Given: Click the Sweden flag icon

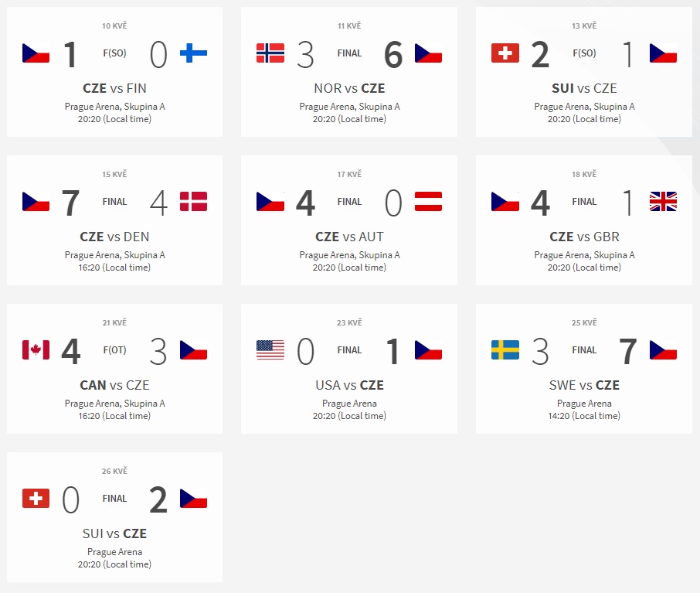Looking at the screenshot, I should tap(505, 350).
